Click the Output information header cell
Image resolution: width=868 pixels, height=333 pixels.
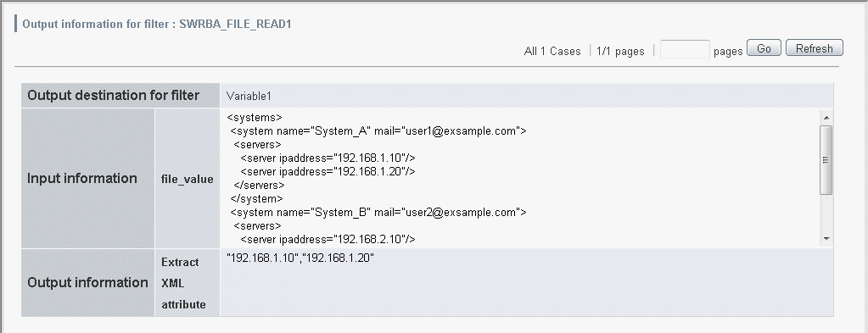point(87,283)
